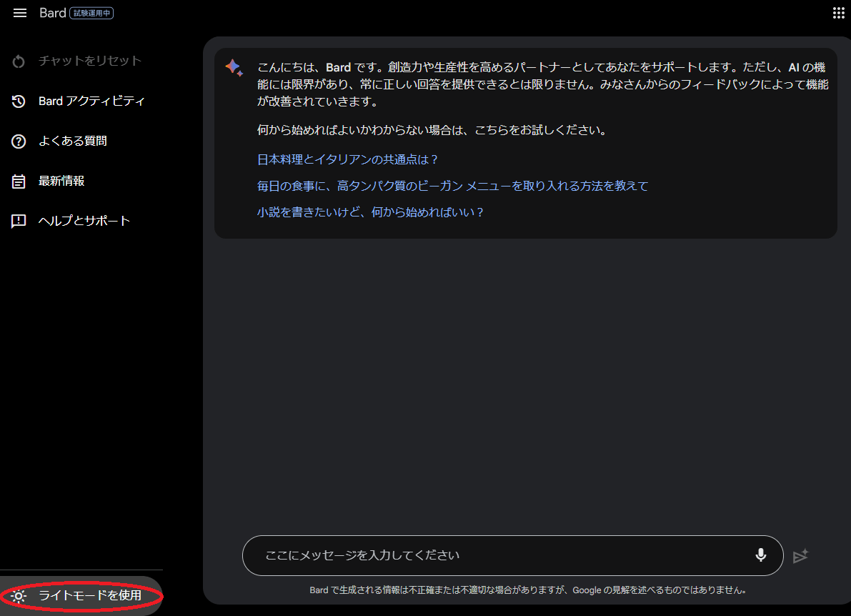Open Bard アクティビティ in the sidebar
The image size is (851, 616).
[x=91, y=101]
